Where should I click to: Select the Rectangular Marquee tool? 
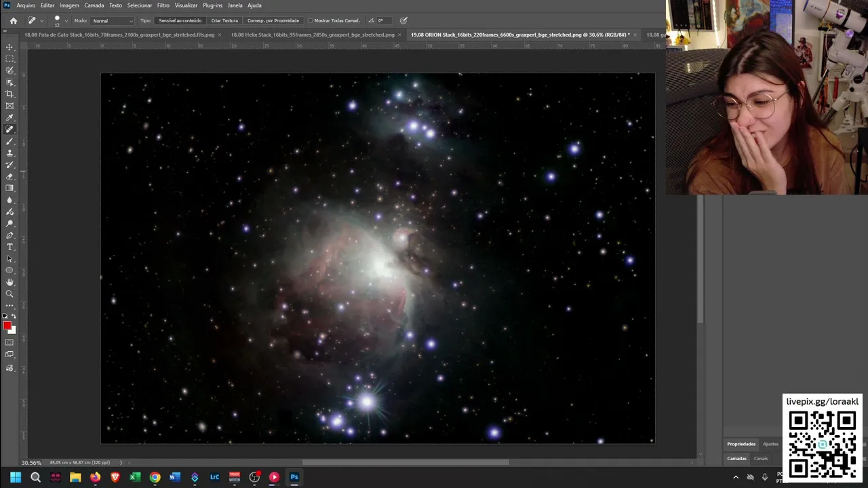[9, 59]
